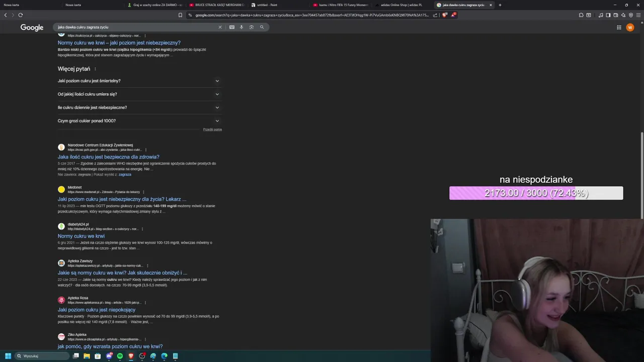Expand 'Od jakiej ilości cukru umiera się?' question

tap(139, 94)
